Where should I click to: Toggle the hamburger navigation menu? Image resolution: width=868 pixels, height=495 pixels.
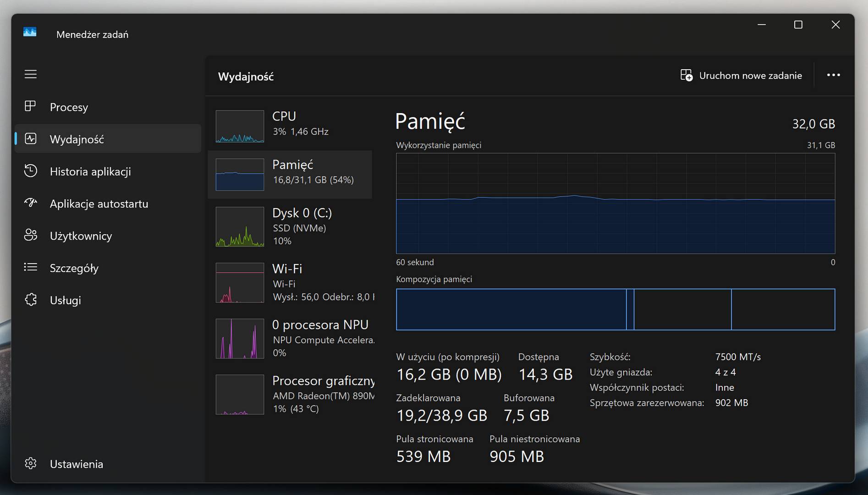[x=31, y=74]
